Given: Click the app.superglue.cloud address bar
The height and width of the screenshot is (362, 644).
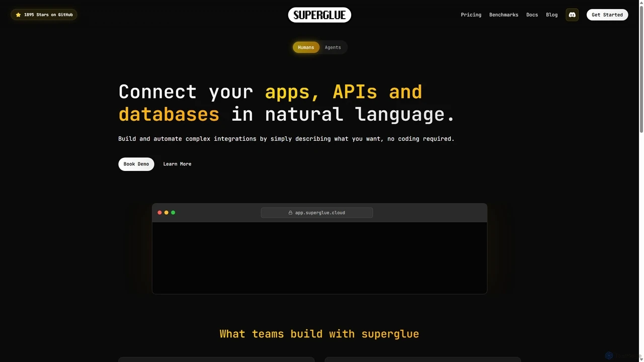Looking at the screenshot, I should (317, 213).
